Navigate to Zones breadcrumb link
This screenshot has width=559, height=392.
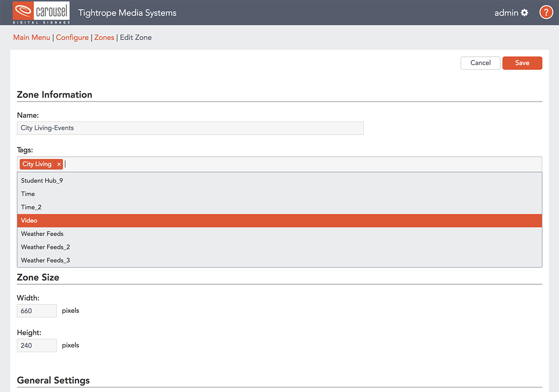[104, 38]
